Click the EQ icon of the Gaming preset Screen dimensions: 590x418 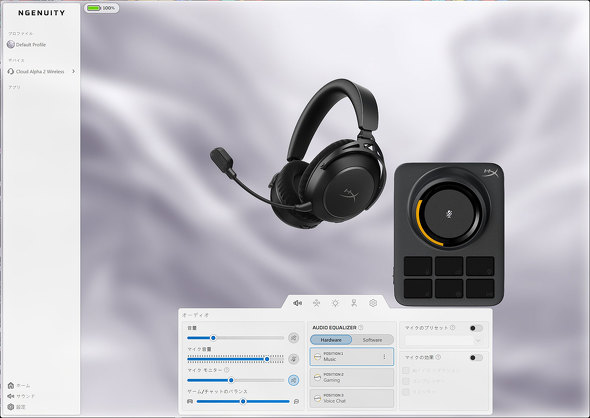[318, 377]
